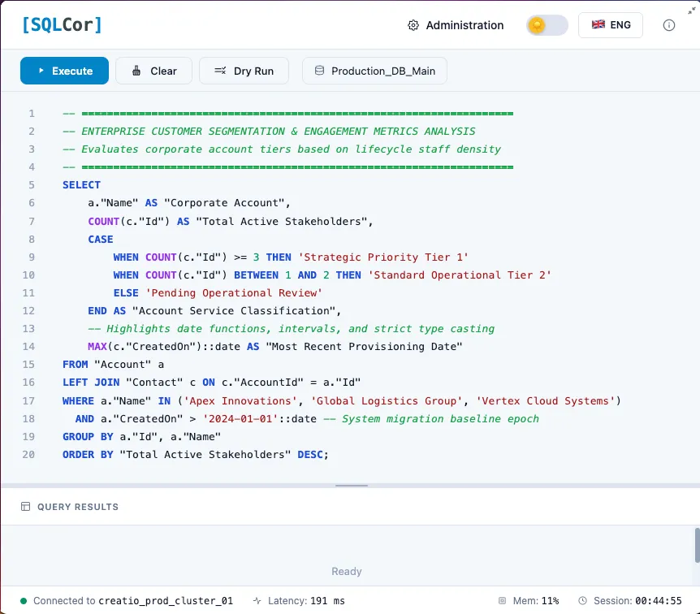Click the CASE keyword on line 8
Image resolution: width=700 pixels, height=614 pixels.
tap(101, 240)
